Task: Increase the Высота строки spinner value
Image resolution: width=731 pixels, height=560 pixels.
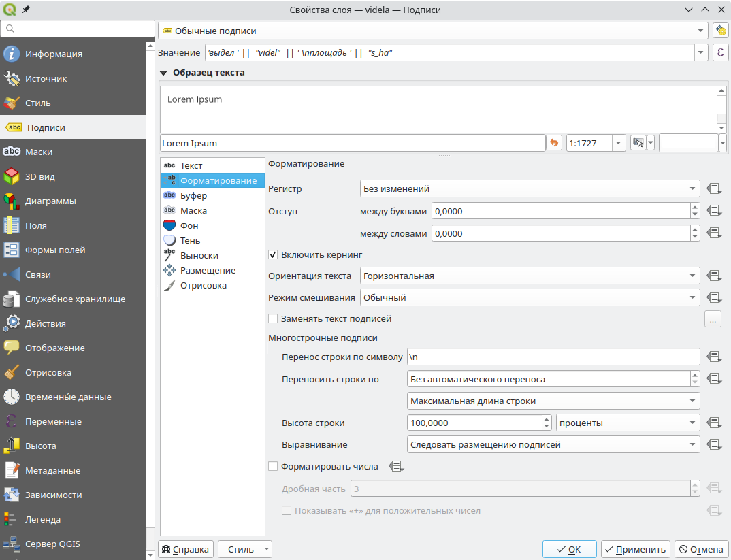Action: [547, 419]
